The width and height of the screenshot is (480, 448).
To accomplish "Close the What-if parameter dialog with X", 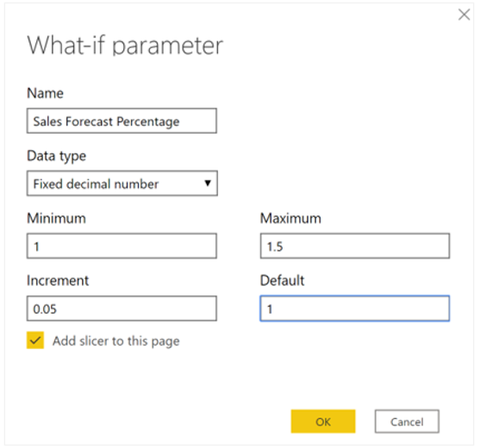I will [464, 15].
